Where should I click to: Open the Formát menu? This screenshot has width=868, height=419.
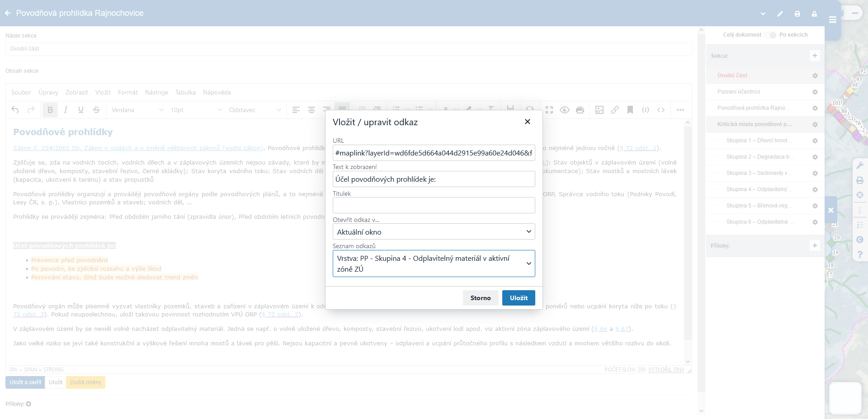[x=128, y=92]
